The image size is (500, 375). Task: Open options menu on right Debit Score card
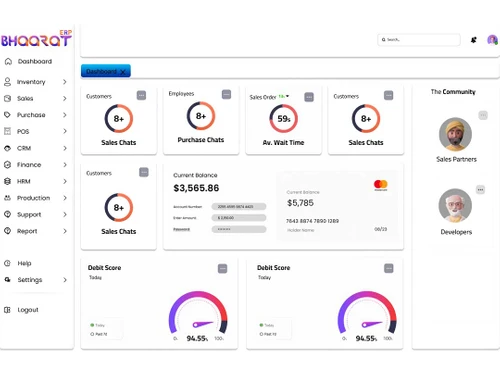[x=389, y=268]
